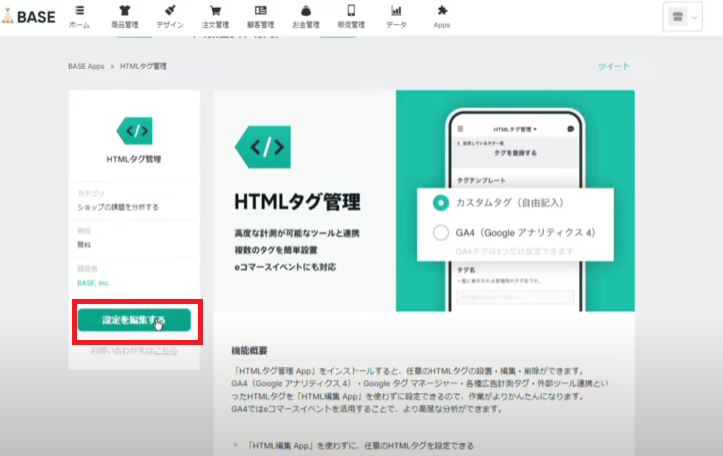Click the こちら contact link
723x456 pixels.
[166, 351]
